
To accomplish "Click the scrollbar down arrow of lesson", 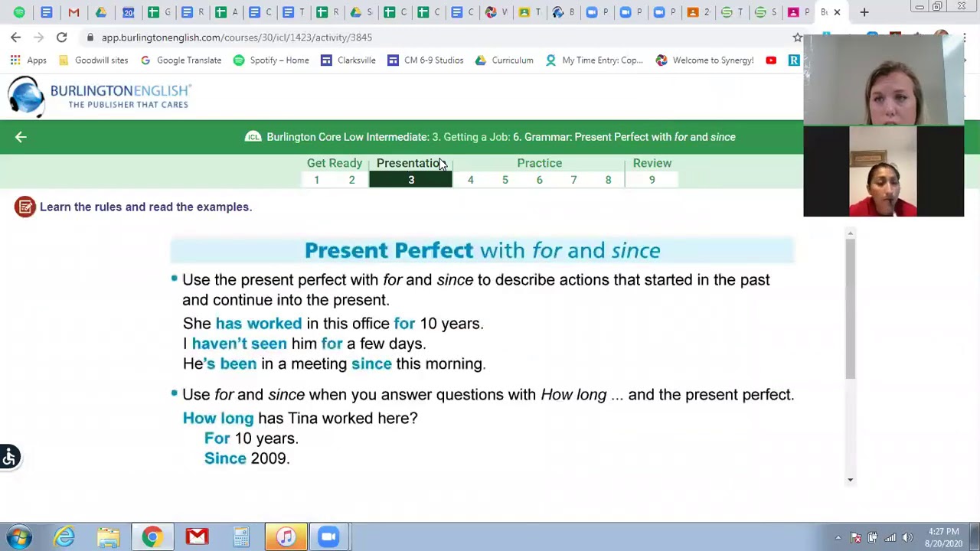I will [850, 480].
